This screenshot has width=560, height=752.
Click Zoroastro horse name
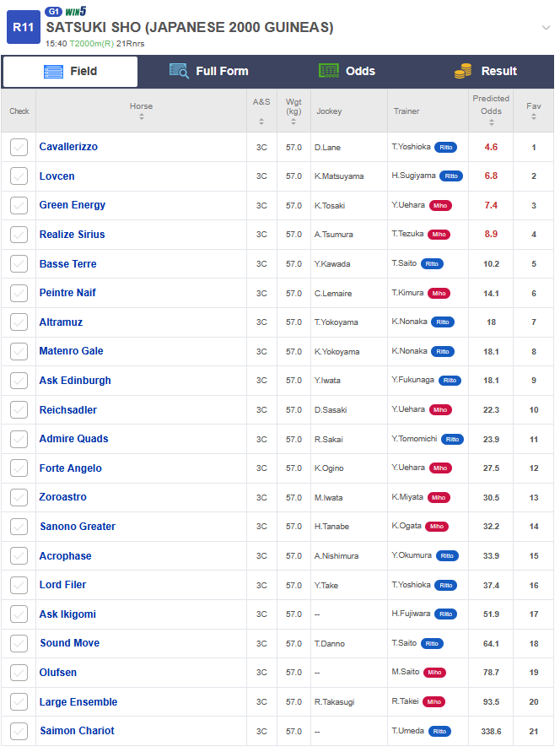62,497
